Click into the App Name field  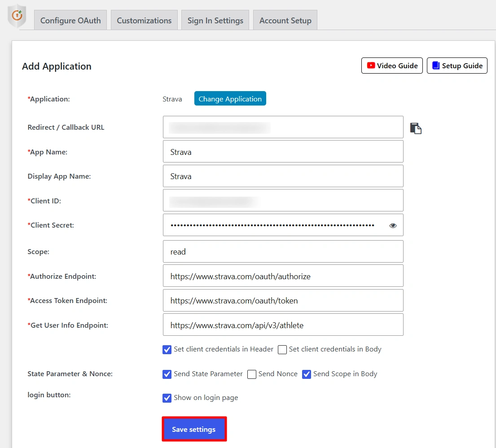click(283, 152)
